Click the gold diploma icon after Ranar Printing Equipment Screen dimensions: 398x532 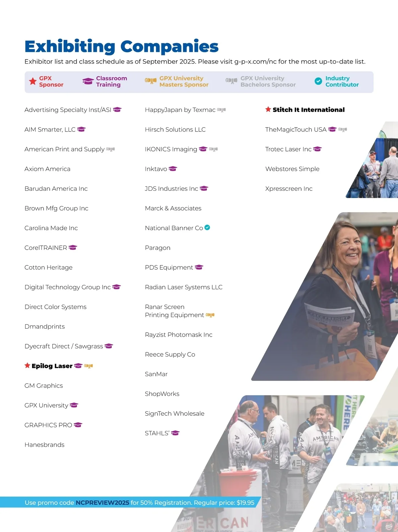(210, 315)
